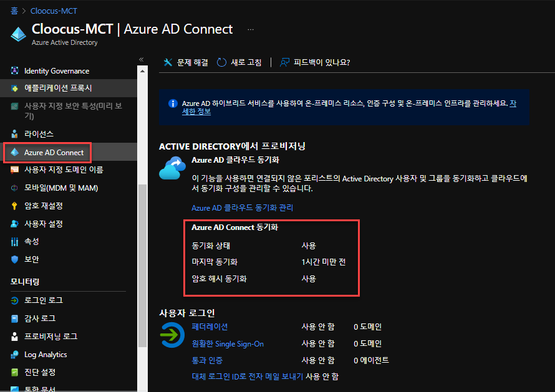This screenshot has width=555, height=392.
Task: Click the 사용자 지정 도메인 이름 icon
Action: (14, 170)
